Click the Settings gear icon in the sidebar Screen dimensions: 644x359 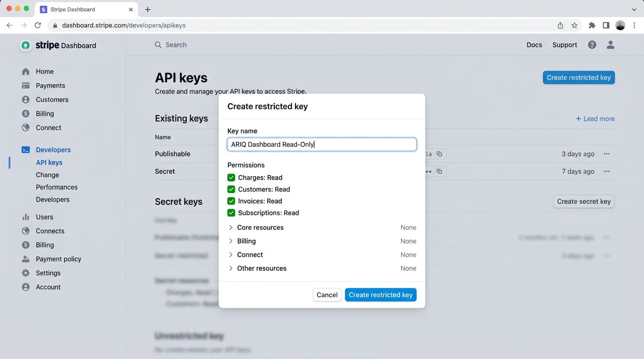pos(26,273)
